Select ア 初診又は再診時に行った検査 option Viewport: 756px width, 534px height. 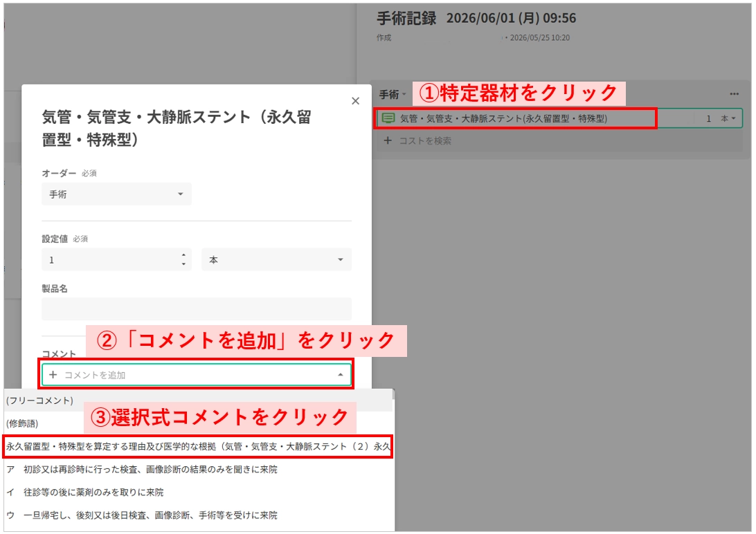coord(198,470)
